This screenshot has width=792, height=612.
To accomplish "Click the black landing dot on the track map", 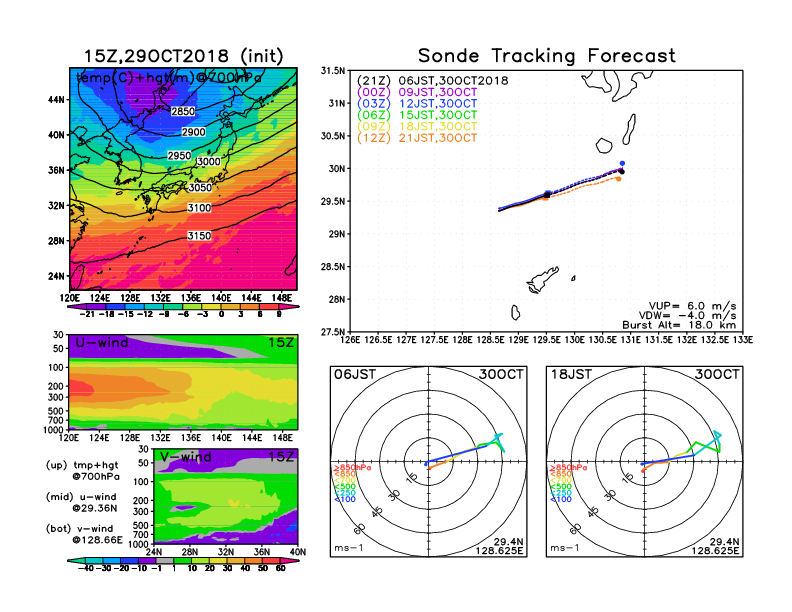I will click(622, 172).
